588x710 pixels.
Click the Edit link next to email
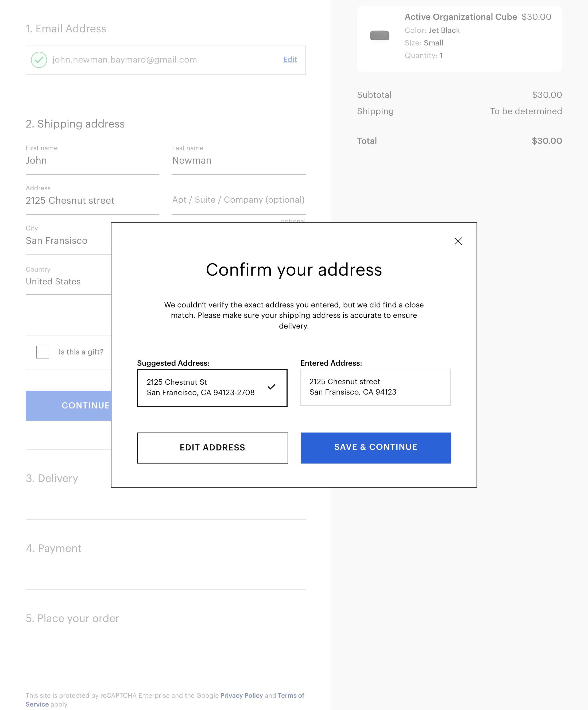coord(290,60)
